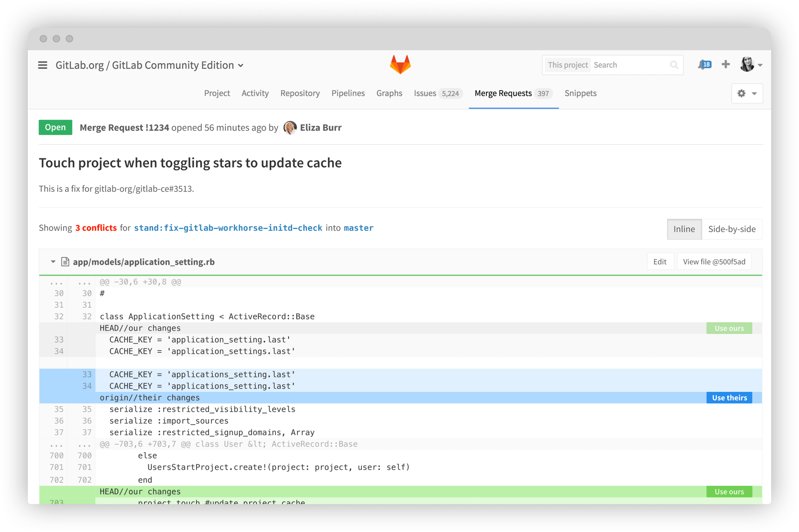Click the settings gear icon

pos(741,93)
